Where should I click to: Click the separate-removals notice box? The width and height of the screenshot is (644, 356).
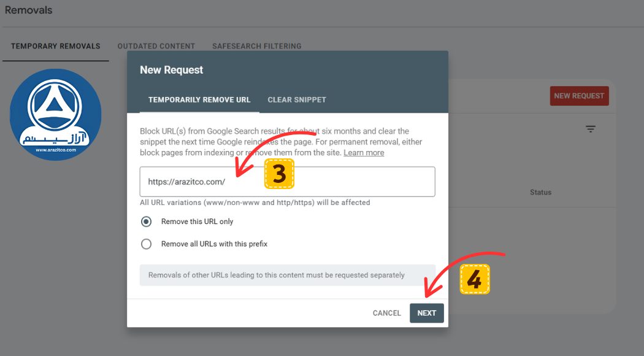point(287,275)
